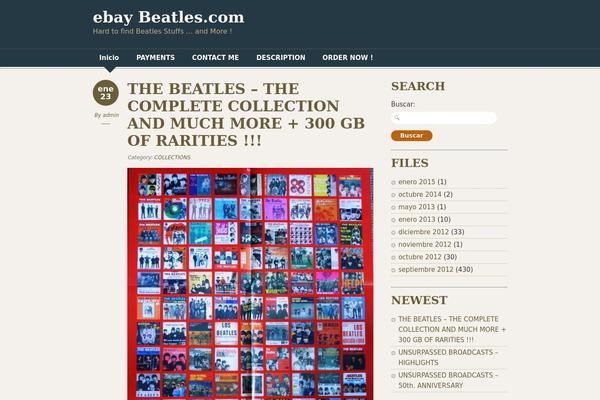Image resolution: width=600 pixels, height=400 pixels.
Task: Click the FILES sidebar heading
Action: [410, 163]
